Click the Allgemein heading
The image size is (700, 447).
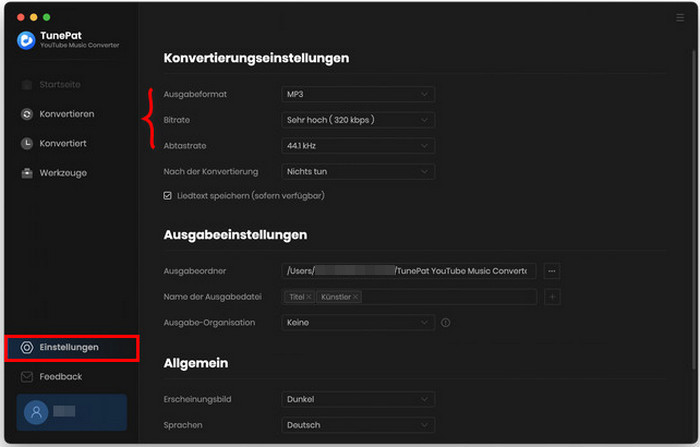pos(196,363)
